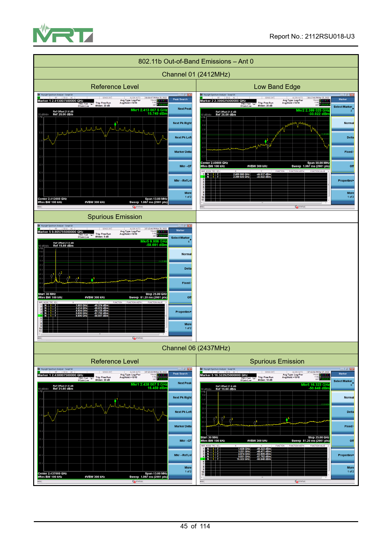
Task: Click Mkr→Ref Lvl in Channel 01 Reference Level plot
Action: (180, 181)
